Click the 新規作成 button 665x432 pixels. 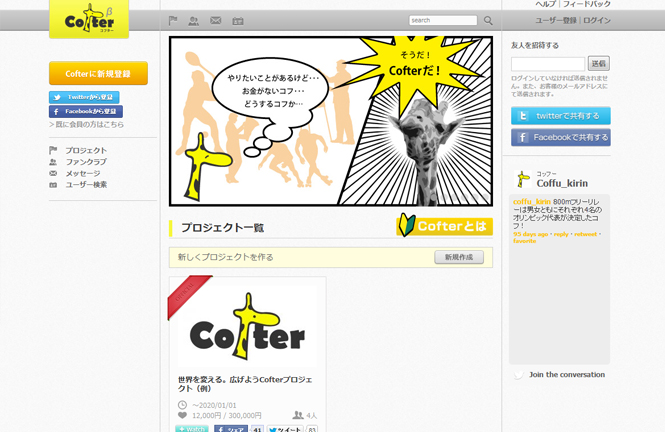459,257
